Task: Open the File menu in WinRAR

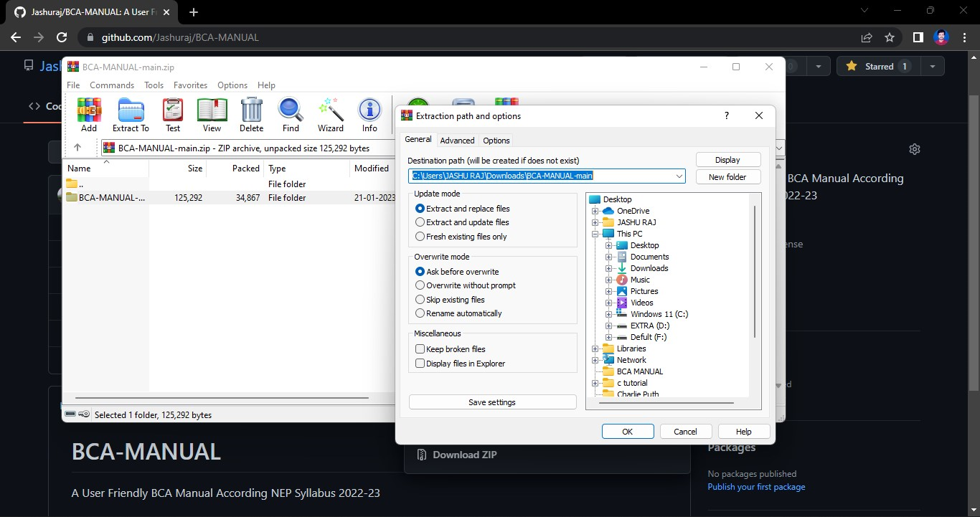Action: (x=73, y=85)
